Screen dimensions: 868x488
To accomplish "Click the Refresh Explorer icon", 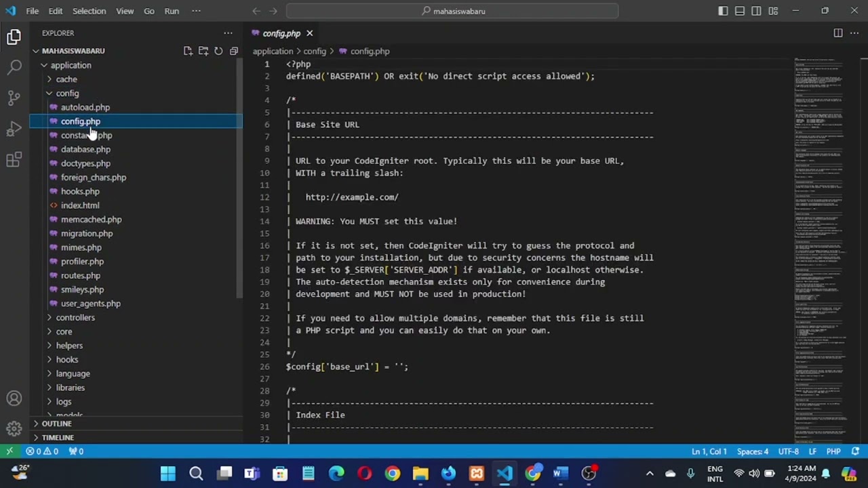I will [x=218, y=51].
